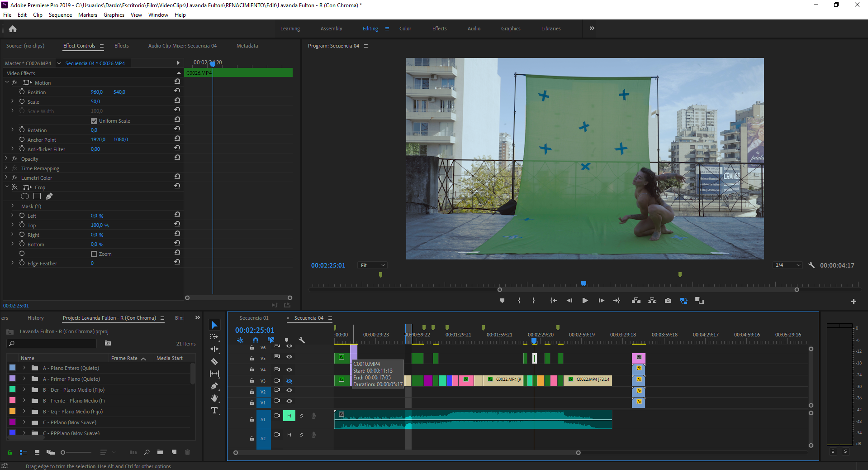Expand the Lumetri Color effect
The width and height of the screenshot is (868, 470).
coord(6,177)
